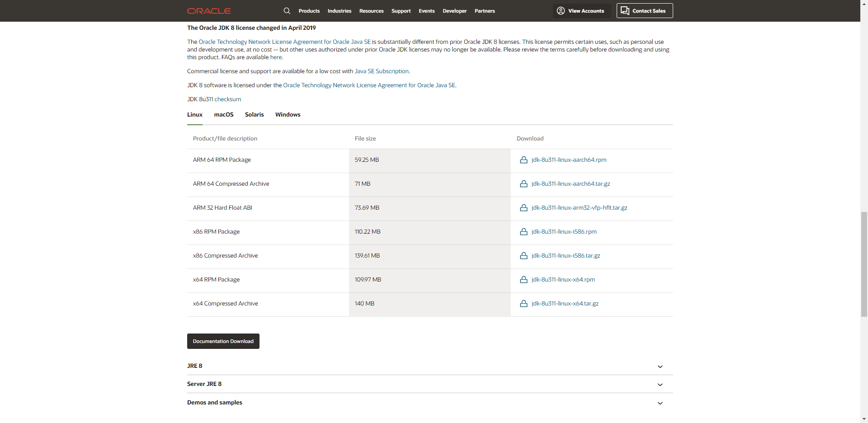The width and height of the screenshot is (868, 423).
Task: Download jdk-8u311-linux-x64.rpm
Action: 563,280
